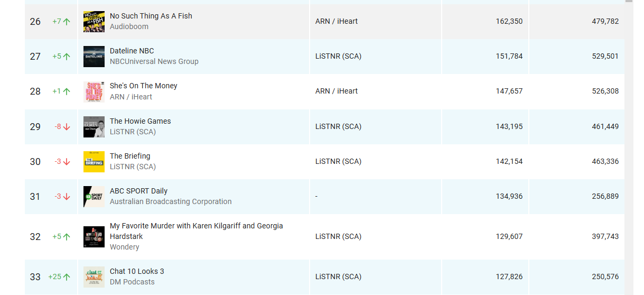Screen dimensions: 644x295
Task: Click the Chat 10 Looks 3 artwork
Action: pos(94,277)
